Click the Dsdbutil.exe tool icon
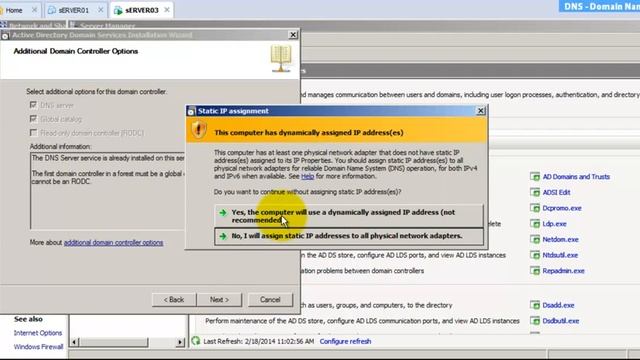 click(535, 320)
